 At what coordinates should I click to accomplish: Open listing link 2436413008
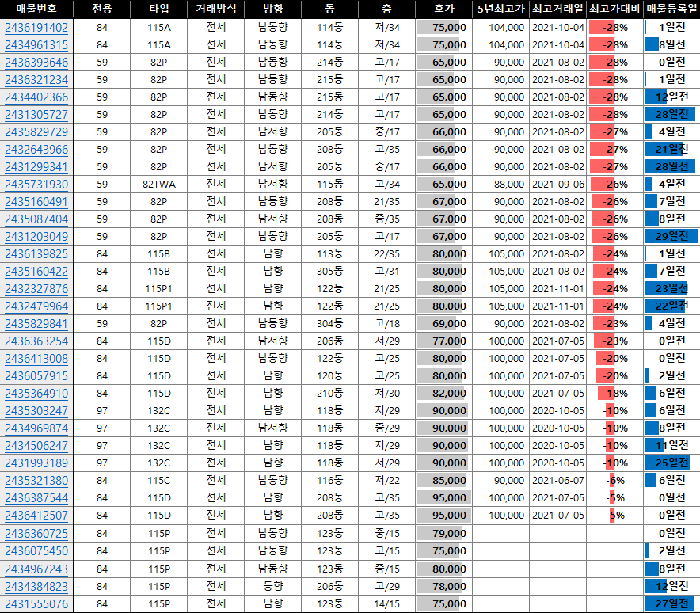(36, 359)
